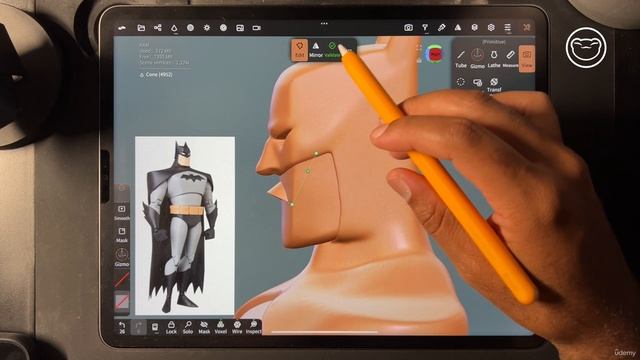The width and height of the screenshot is (640, 360).
Task: Validate the primitive with green check
Action: (x=332, y=50)
